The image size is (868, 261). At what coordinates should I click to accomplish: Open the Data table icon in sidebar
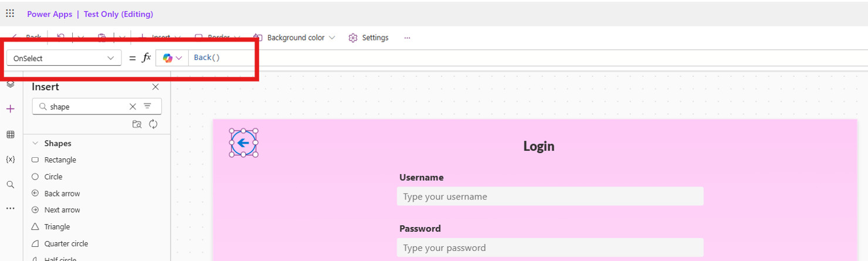click(10, 134)
